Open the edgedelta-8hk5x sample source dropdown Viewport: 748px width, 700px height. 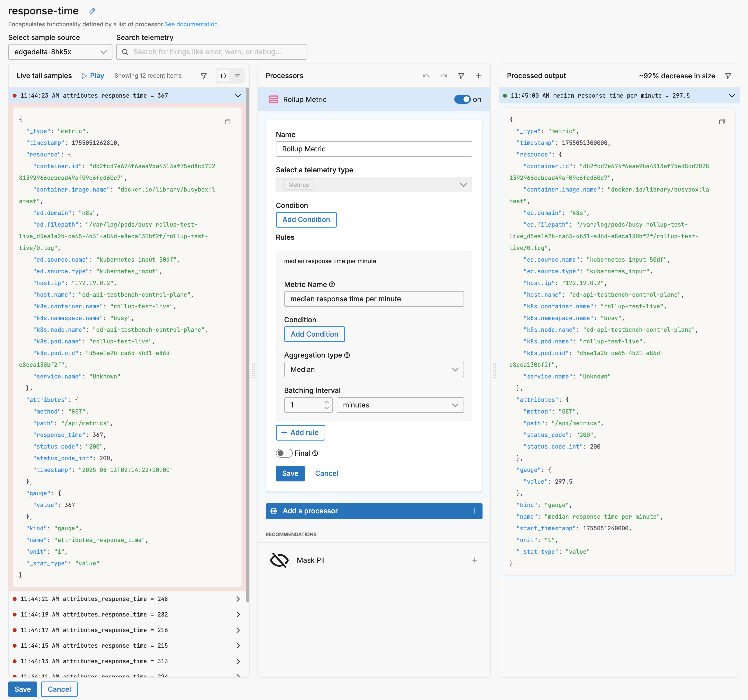[60, 52]
